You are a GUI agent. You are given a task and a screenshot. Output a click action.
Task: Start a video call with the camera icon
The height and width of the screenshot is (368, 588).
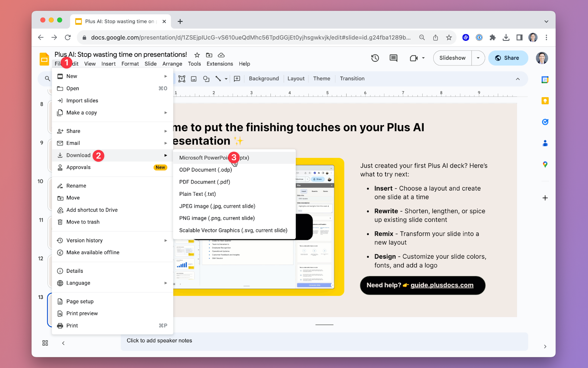point(414,58)
